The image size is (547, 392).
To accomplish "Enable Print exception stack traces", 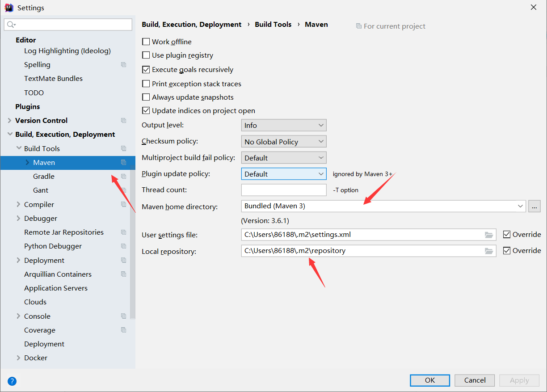I will click(x=146, y=84).
